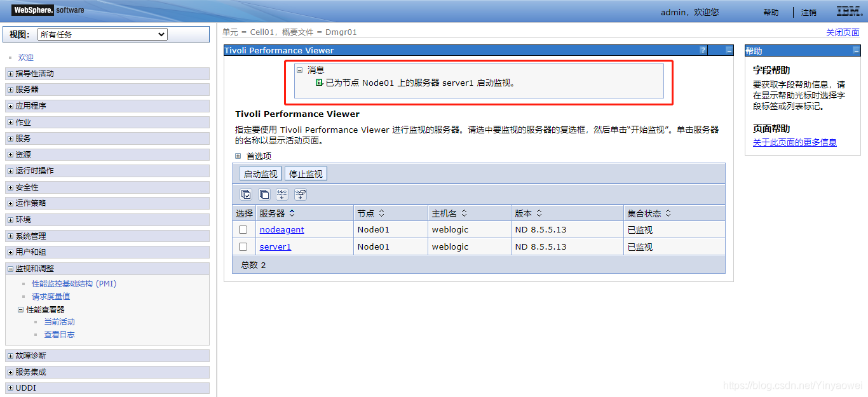Collapse the 监视和调整 navigation section
The height and width of the screenshot is (397, 868).
tap(10, 269)
